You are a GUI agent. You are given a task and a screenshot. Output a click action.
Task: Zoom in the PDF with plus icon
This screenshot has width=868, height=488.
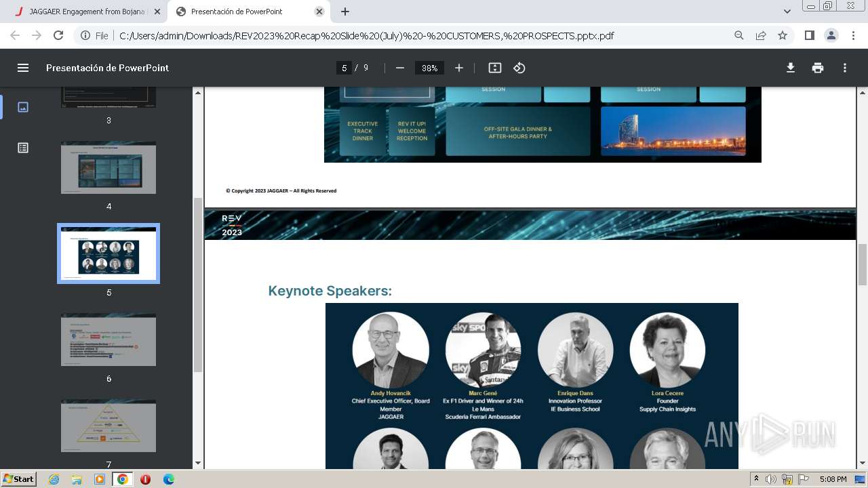459,68
